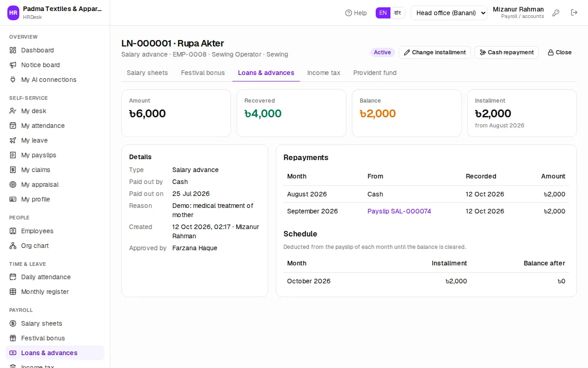
Task: Click the Monthly register table icon
Action: click(13, 292)
